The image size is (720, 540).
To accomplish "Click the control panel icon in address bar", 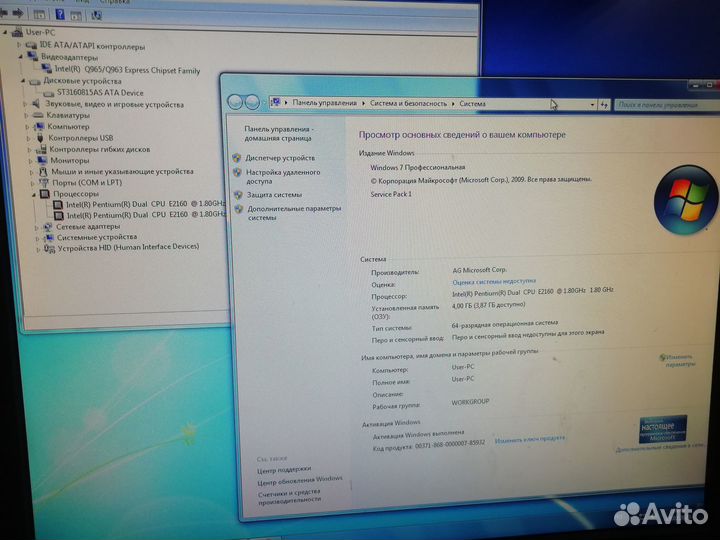I will (x=275, y=102).
